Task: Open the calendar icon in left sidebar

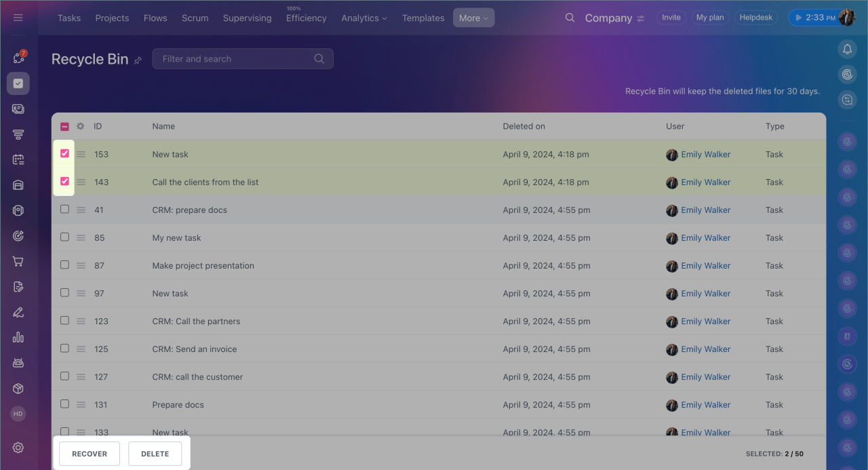Action: [x=18, y=160]
